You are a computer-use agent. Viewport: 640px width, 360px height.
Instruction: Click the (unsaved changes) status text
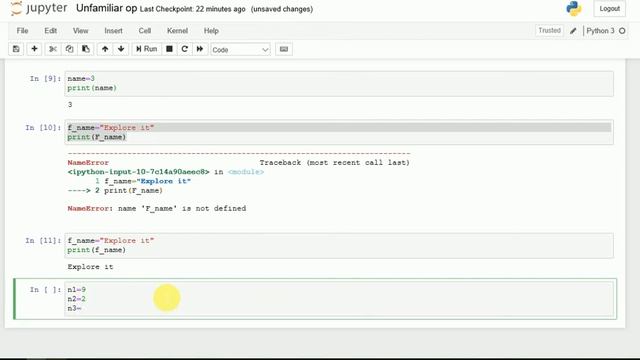click(282, 9)
